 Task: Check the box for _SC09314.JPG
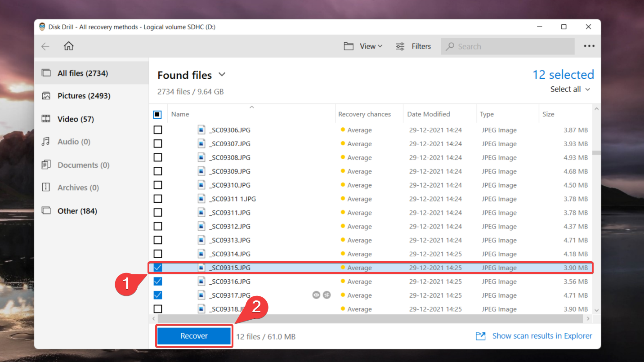(158, 254)
